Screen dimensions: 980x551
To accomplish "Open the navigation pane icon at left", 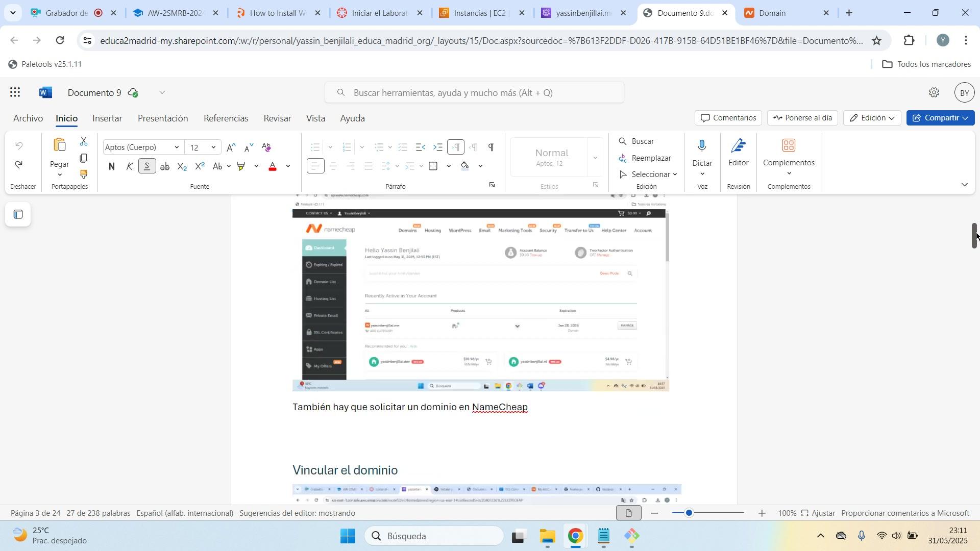I will pos(18,215).
